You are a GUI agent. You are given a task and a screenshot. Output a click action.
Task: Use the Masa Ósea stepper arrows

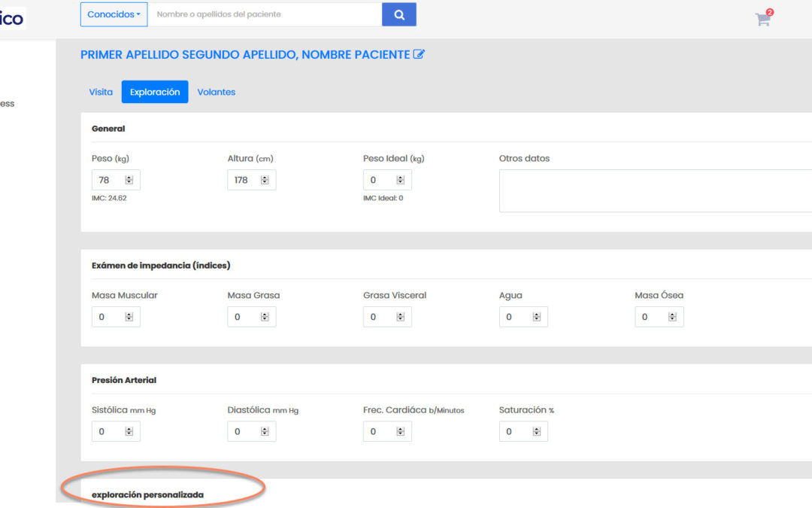click(672, 317)
